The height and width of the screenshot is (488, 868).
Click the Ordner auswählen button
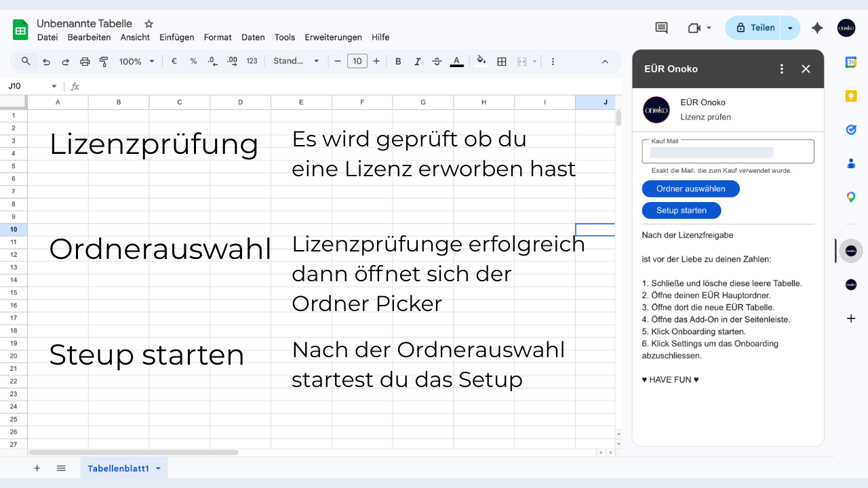coord(690,188)
